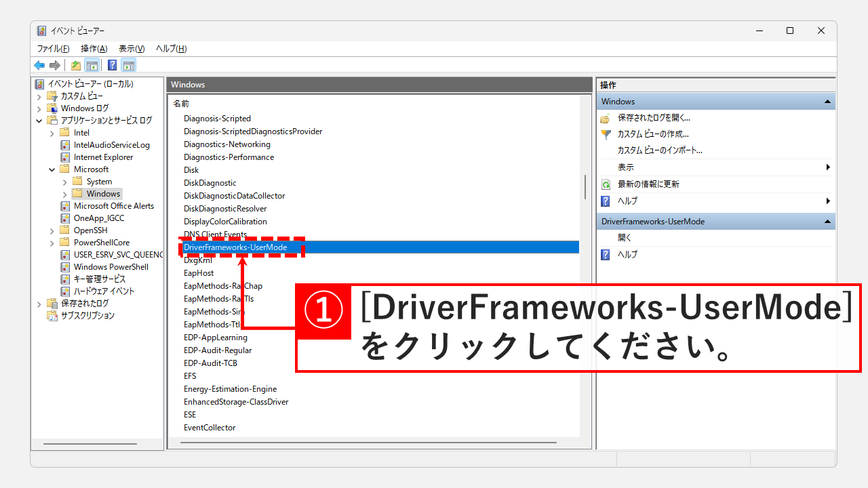Toggle the console tree pane toolbar icon

point(92,65)
